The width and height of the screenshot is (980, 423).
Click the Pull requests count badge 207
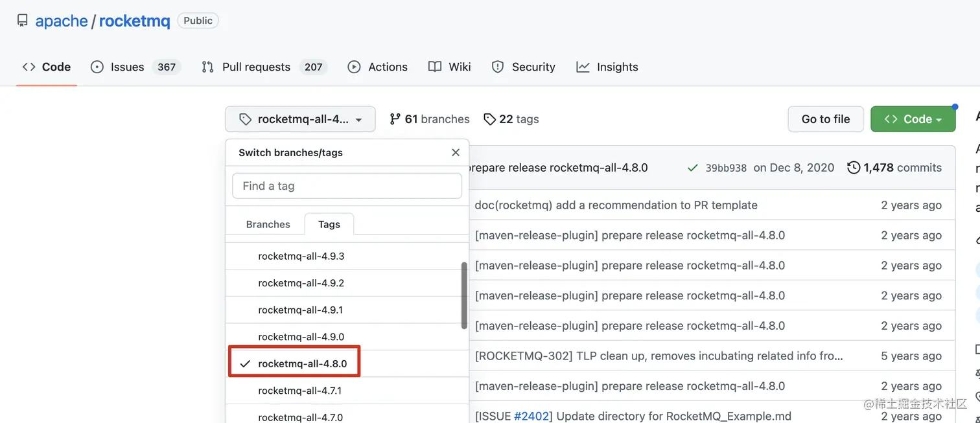(x=314, y=67)
